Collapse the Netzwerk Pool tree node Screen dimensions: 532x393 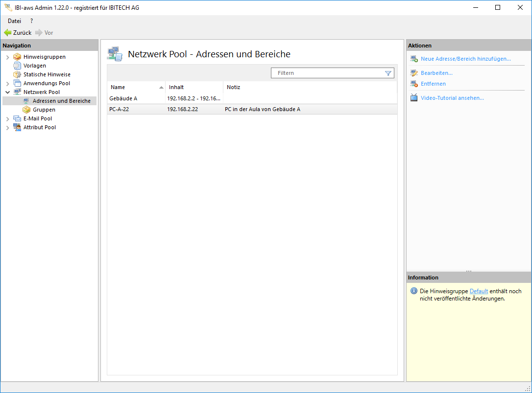(7, 92)
